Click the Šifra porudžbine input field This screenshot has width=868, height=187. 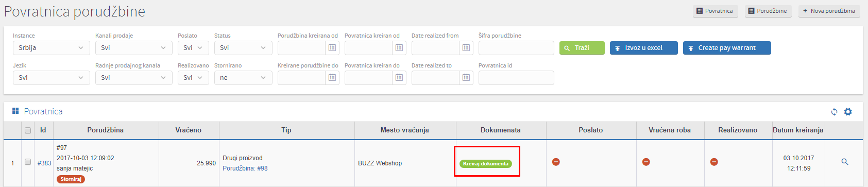tap(516, 48)
